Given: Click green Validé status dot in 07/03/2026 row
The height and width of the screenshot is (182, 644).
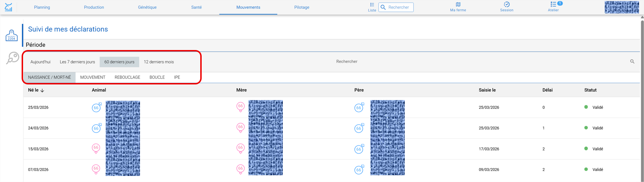Looking at the screenshot, I should click(x=586, y=169).
